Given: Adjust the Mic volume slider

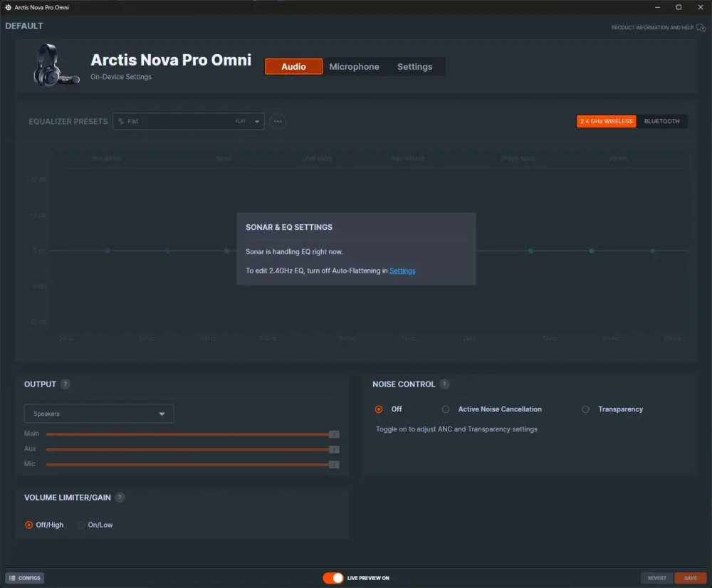Looking at the screenshot, I should click(192, 465).
